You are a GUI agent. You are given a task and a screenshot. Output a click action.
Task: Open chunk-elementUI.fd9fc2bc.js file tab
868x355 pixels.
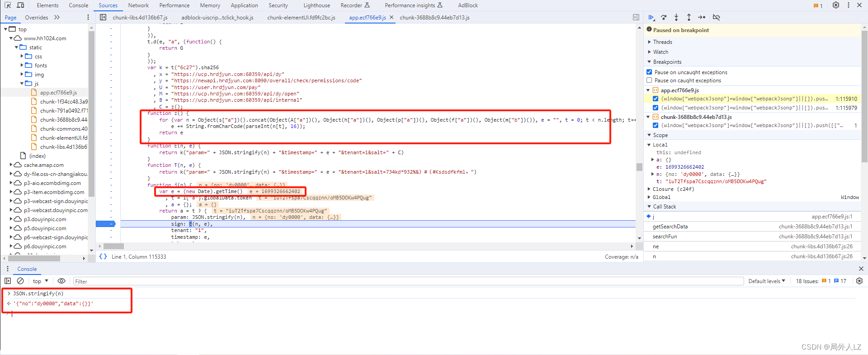pyautogui.click(x=301, y=17)
